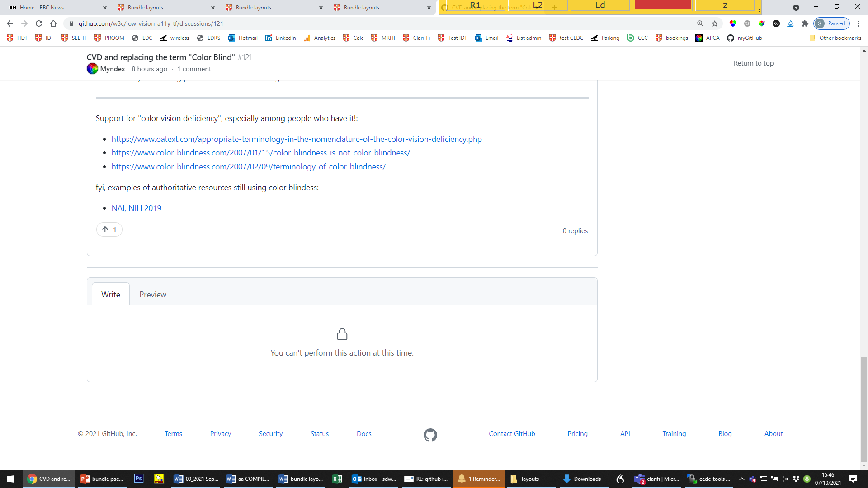
Task: Open the Windows Start menu
Action: [x=11, y=479]
